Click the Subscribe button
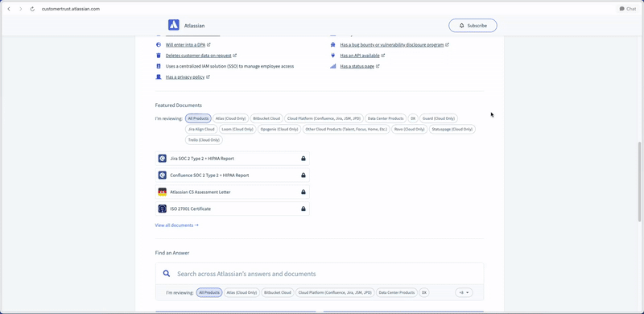 [x=473, y=26]
